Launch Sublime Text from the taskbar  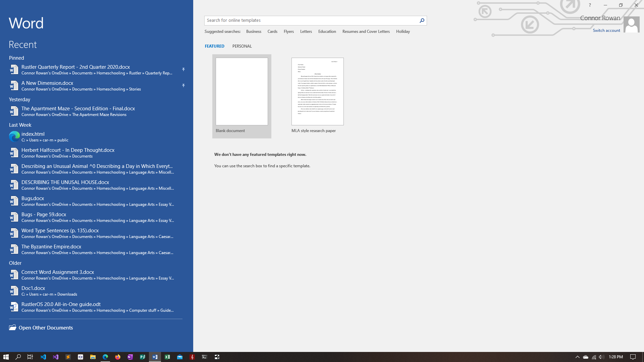tap(68, 357)
